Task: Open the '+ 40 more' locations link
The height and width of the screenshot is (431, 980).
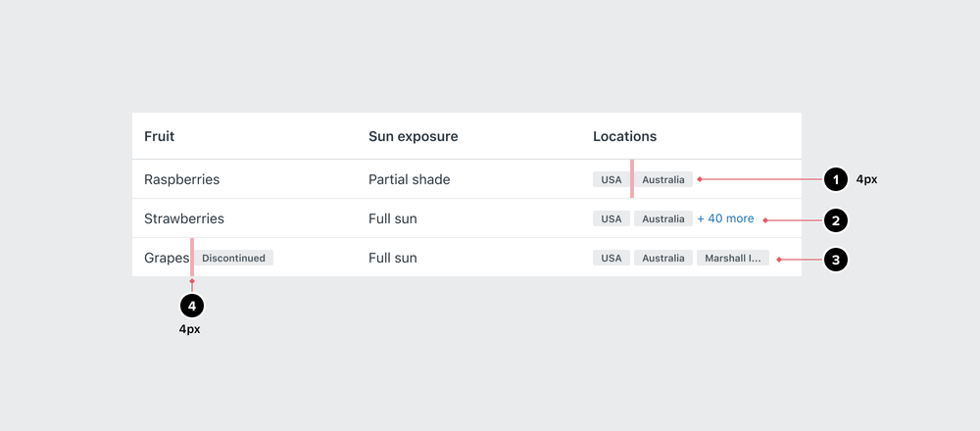Action: 725,218
